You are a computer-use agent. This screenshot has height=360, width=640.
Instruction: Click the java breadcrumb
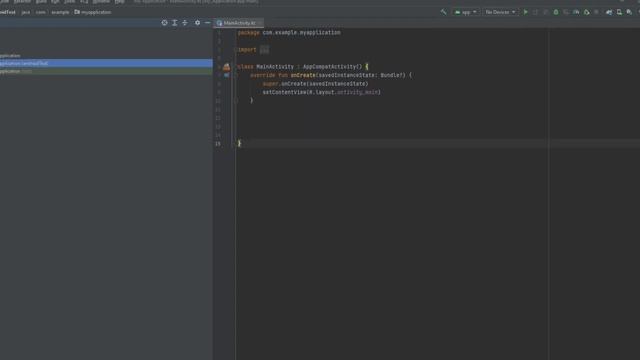click(26, 12)
